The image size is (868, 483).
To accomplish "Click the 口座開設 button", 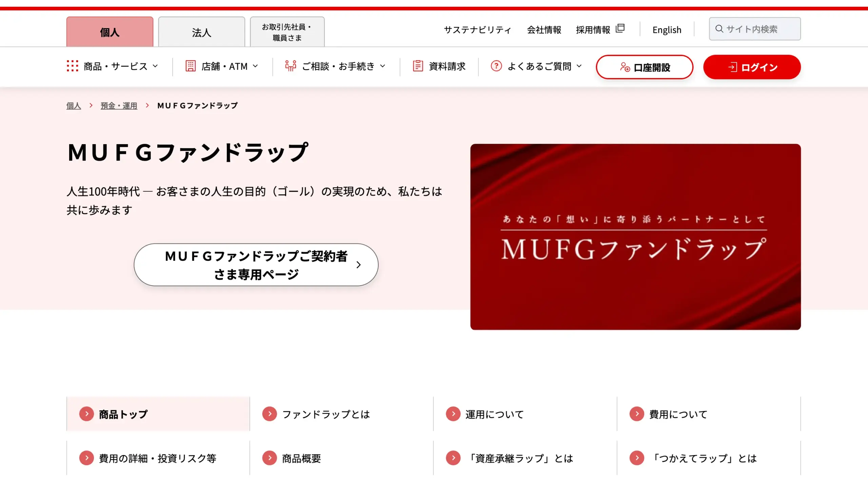I will [645, 67].
